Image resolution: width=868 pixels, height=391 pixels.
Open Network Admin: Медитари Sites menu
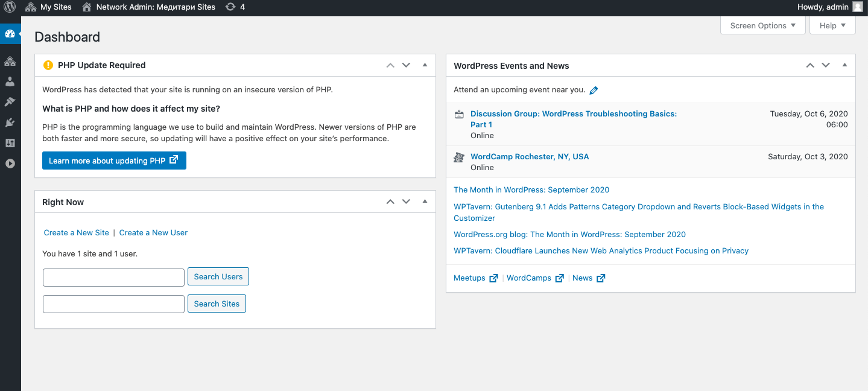tap(148, 7)
